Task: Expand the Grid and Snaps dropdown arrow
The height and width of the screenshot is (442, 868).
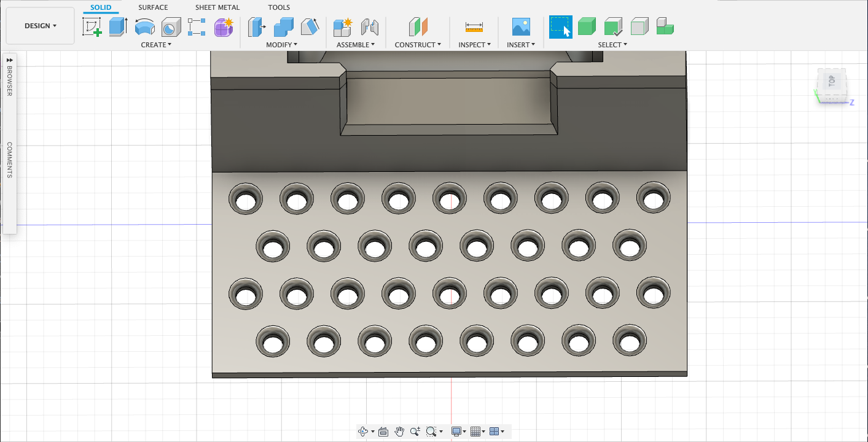Action: [483, 432]
